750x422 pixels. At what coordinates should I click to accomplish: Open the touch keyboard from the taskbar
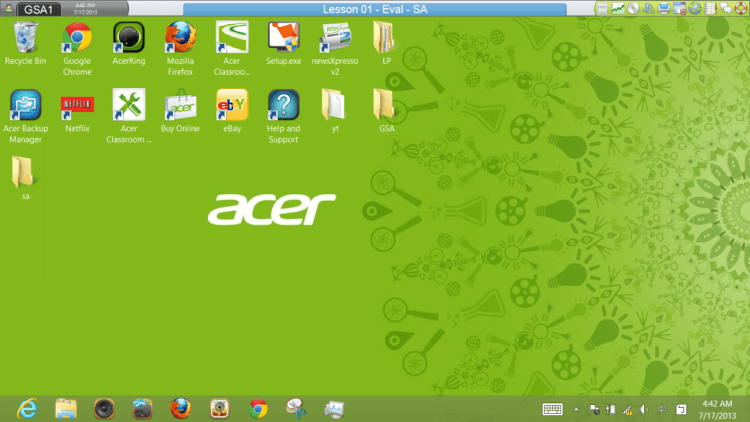(552, 410)
